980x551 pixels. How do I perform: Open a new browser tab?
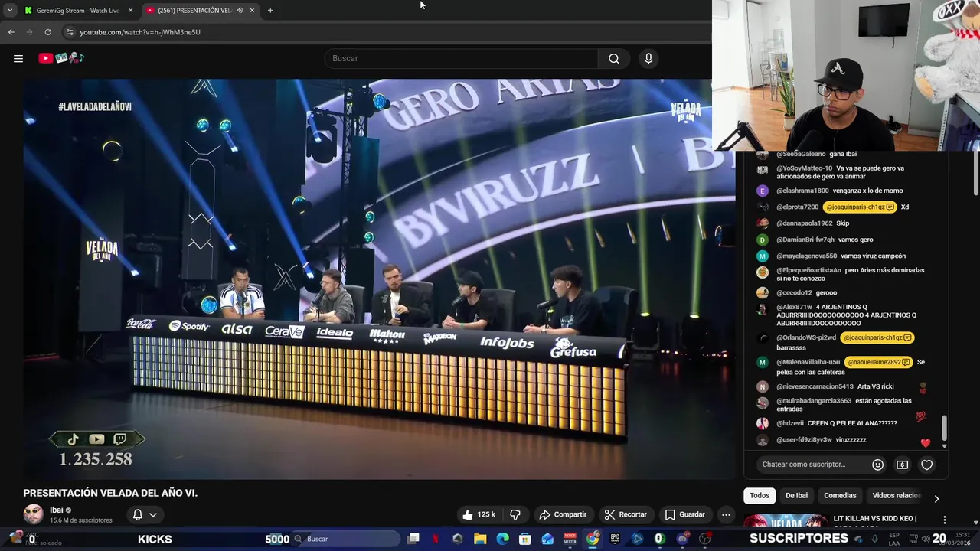(x=270, y=11)
